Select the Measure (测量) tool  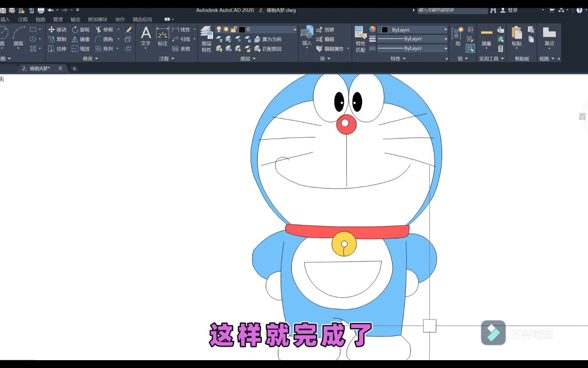point(487,37)
